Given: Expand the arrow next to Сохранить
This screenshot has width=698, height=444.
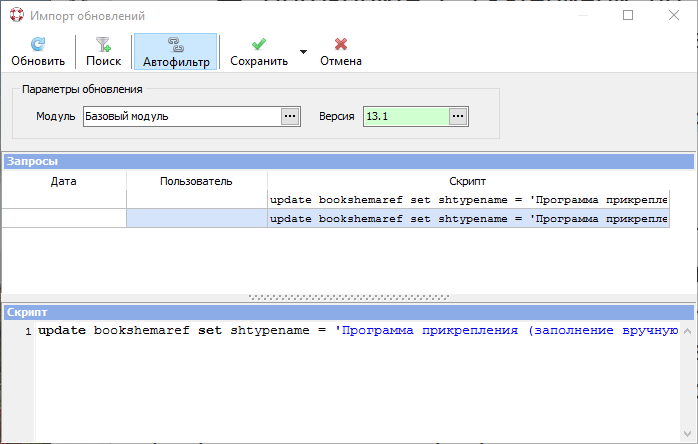Looking at the screenshot, I should pyautogui.click(x=304, y=52).
